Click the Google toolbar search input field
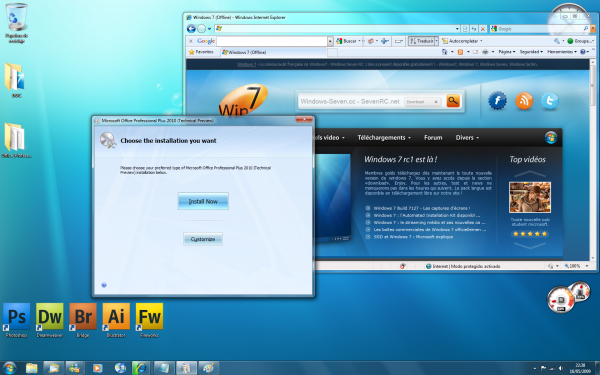The image size is (600, 375). [x=272, y=41]
